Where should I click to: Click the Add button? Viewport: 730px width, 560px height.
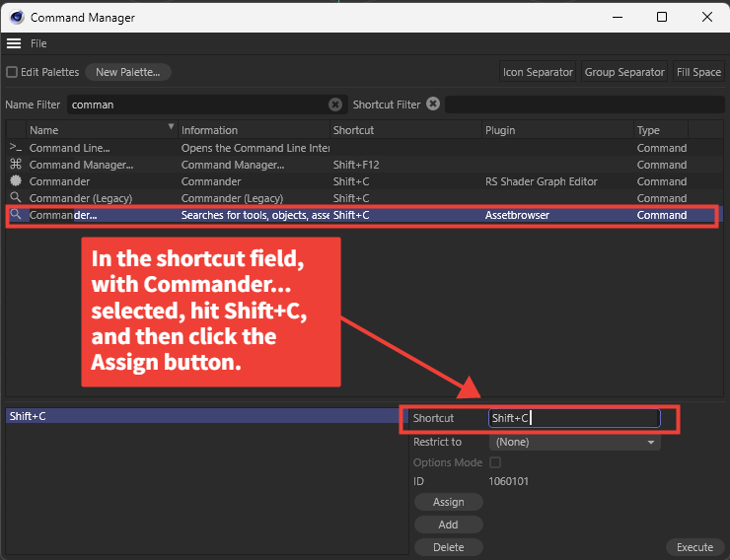click(448, 525)
